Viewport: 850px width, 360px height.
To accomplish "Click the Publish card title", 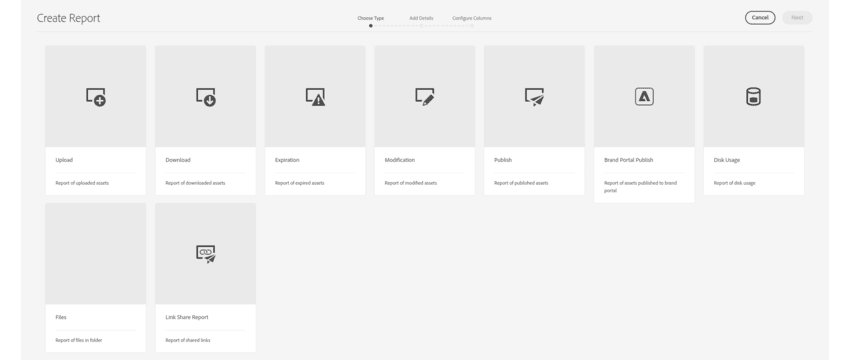I will pyautogui.click(x=503, y=160).
